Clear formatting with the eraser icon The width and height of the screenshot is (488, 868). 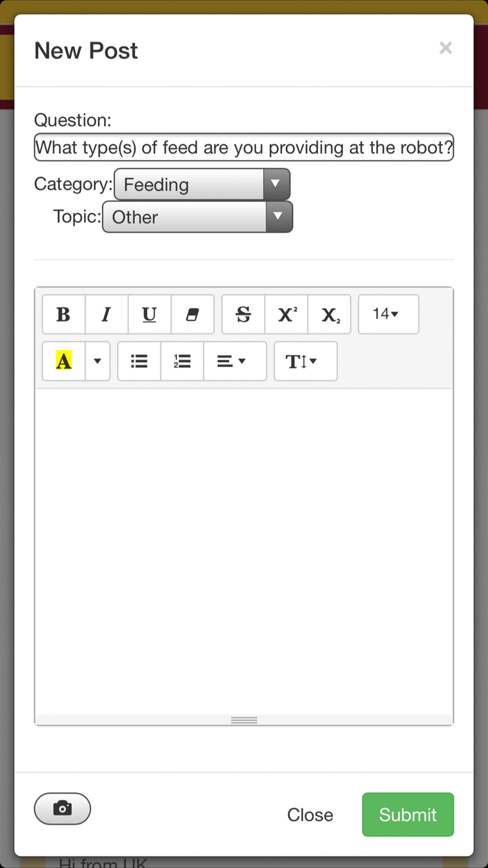click(193, 314)
